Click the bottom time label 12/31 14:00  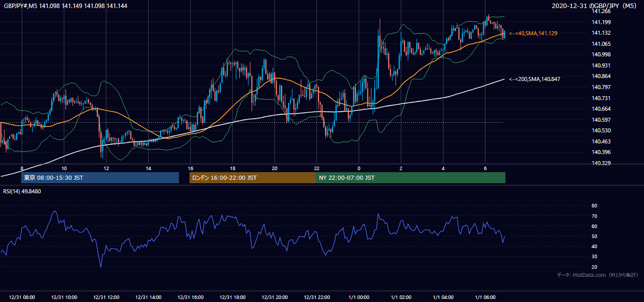coord(148,297)
